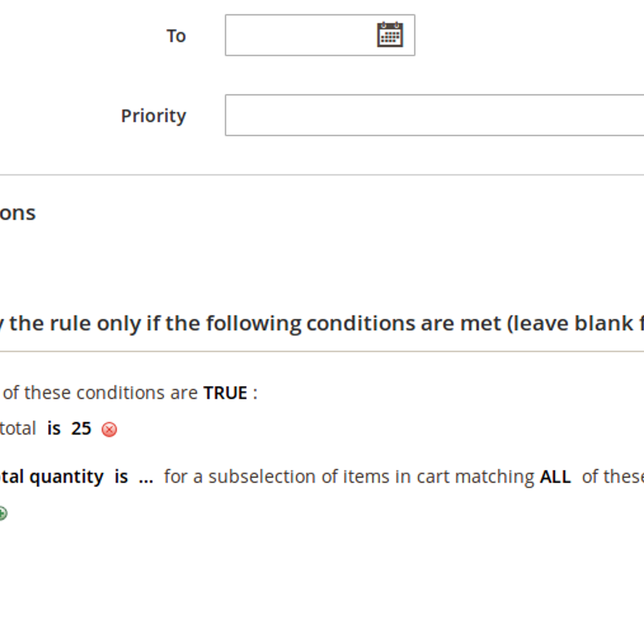Click 'of these conditions are' text
This screenshot has height=644, width=644.
[101, 393]
